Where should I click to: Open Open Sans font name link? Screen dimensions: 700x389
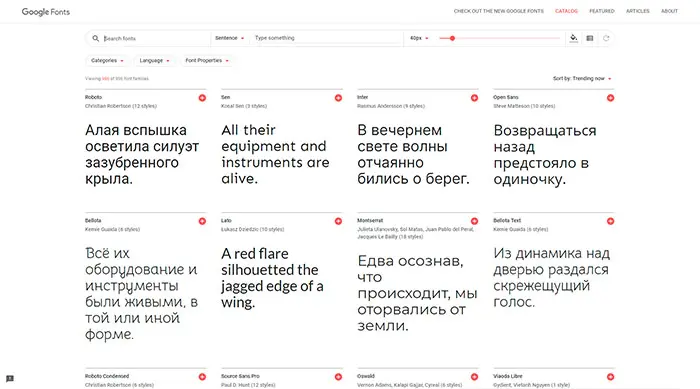tap(506, 97)
